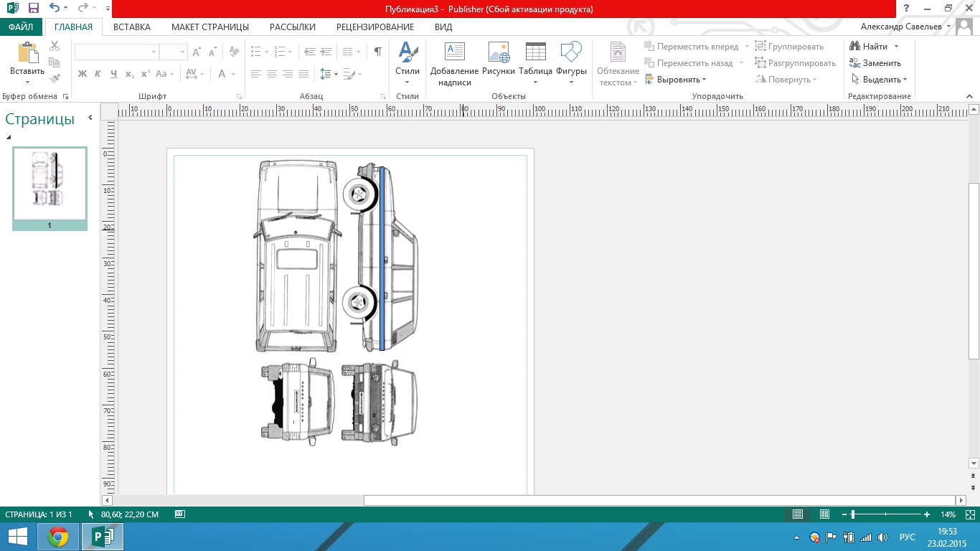Save the publication from quick access toolbar
The width and height of the screenshot is (980, 551).
tap(33, 9)
